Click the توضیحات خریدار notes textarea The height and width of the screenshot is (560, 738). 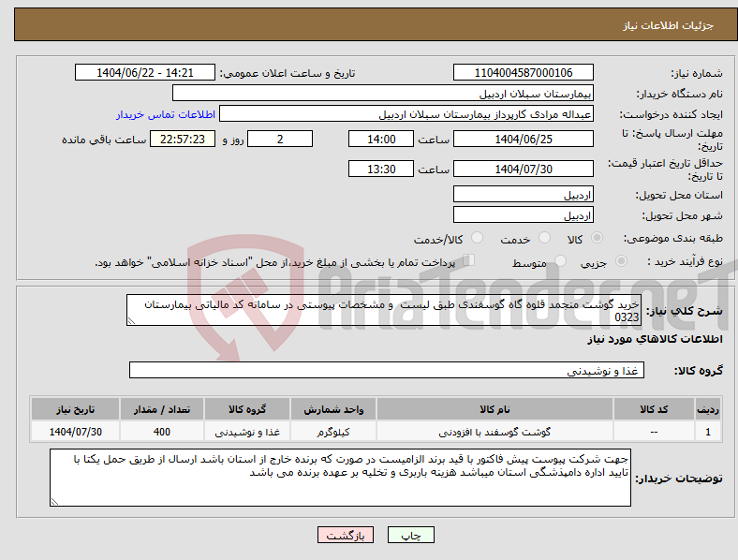[x=340, y=478]
